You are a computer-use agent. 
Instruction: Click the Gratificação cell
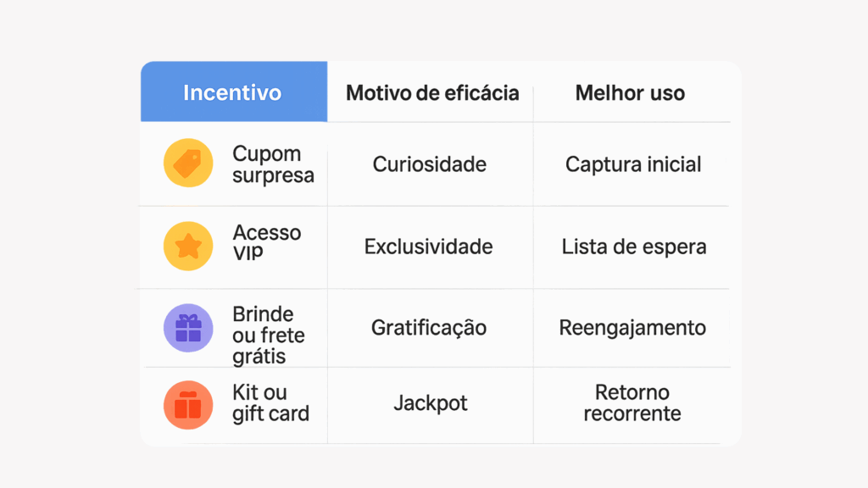click(429, 327)
